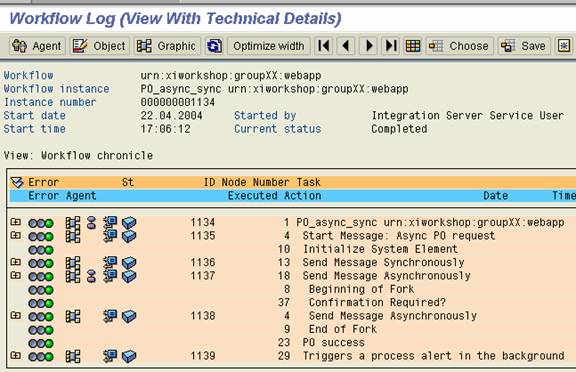Click the Choose layout button
The height and width of the screenshot is (372, 576).
[x=459, y=46]
